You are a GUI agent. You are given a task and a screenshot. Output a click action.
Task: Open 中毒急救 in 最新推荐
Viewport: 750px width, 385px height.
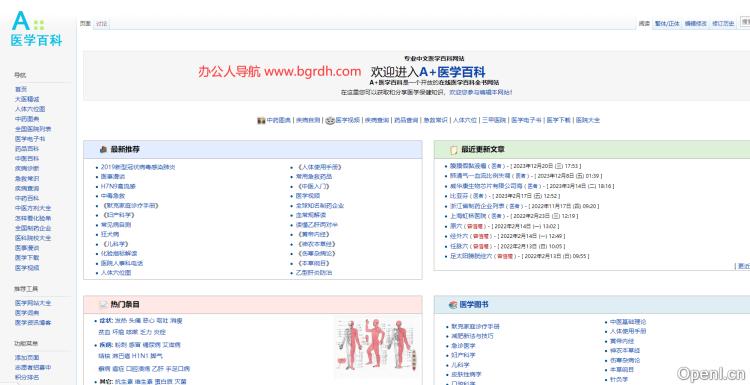113,196
